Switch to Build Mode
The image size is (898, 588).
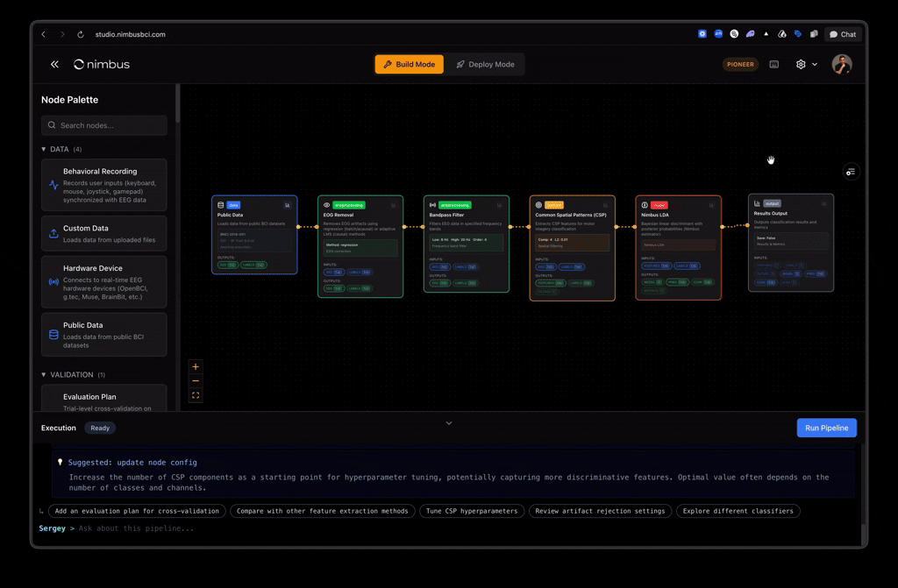pos(409,64)
